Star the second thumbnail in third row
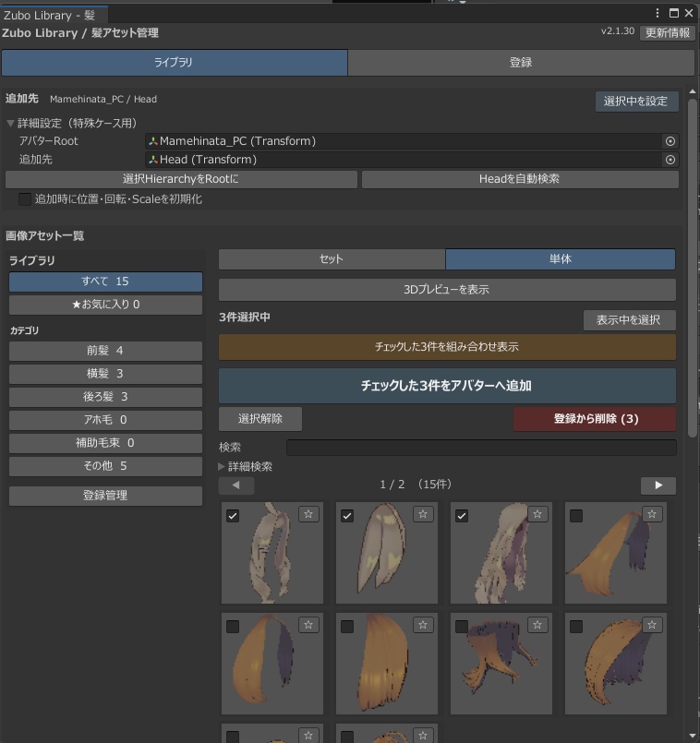 [x=423, y=735]
